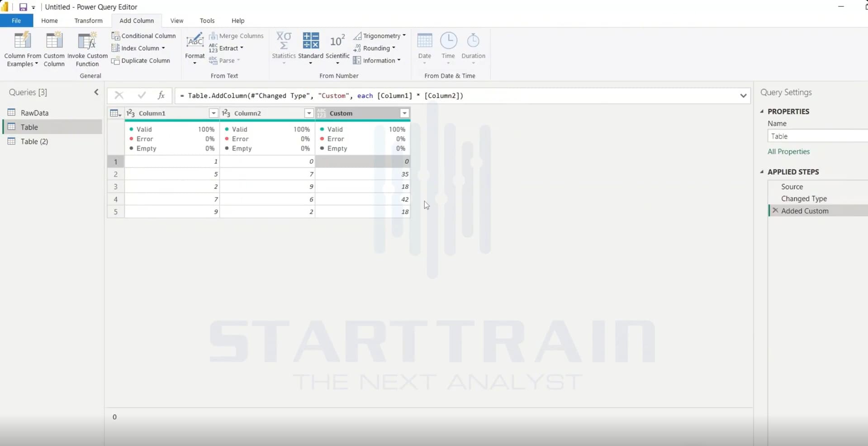Screen dimensions: 868x446
Task: Add a Custom Column
Action: (x=54, y=49)
